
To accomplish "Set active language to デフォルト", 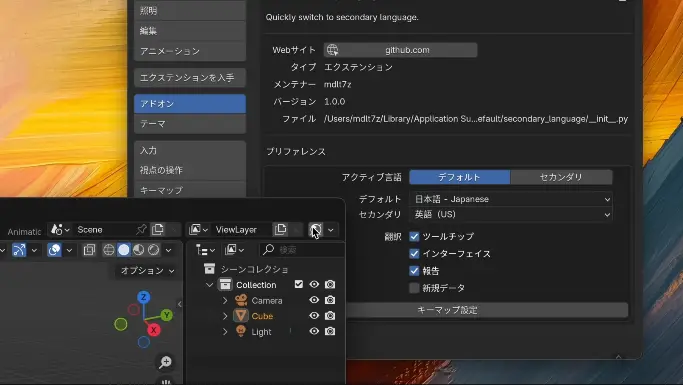I will [460, 177].
